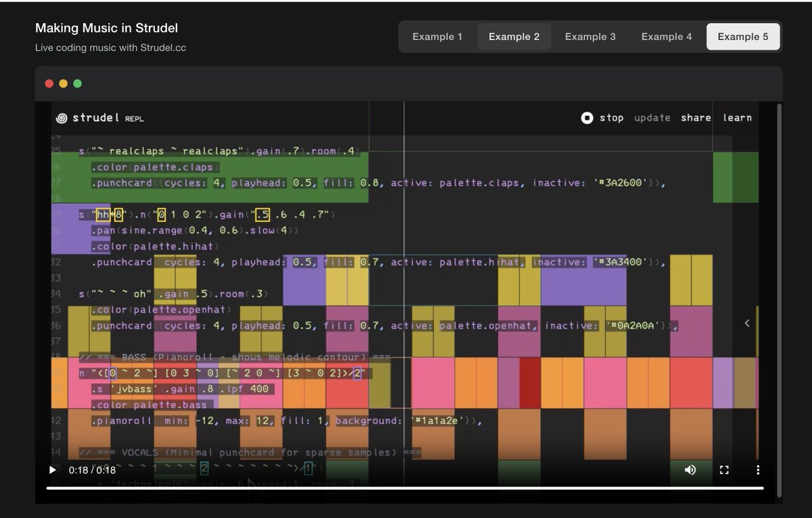Select the active Example 5 tab

(x=743, y=37)
